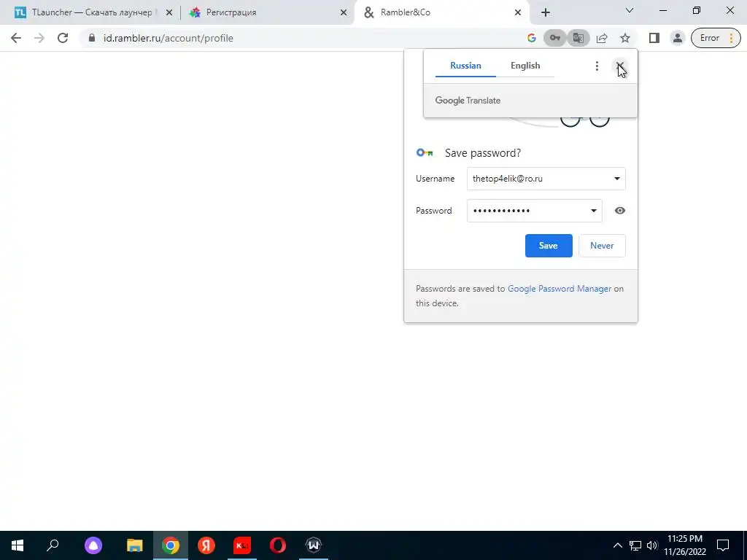
Task: View site information via lock icon
Action: pos(92,38)
